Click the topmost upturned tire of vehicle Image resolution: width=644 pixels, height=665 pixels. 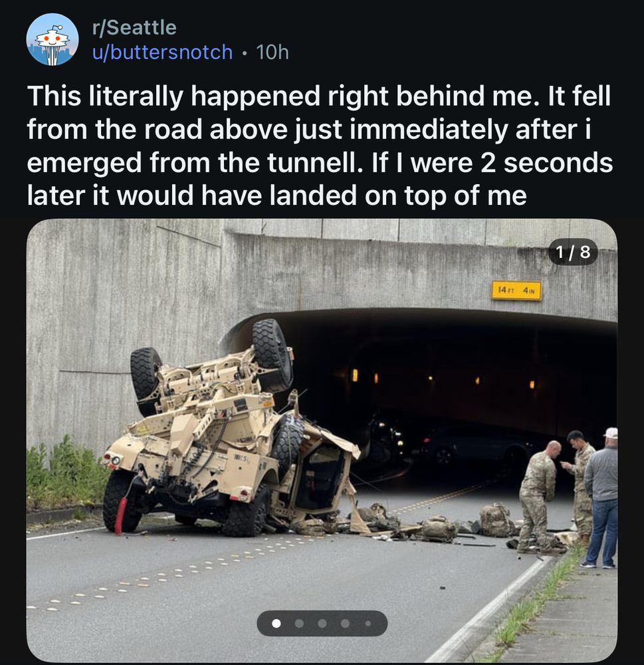pyautogui.click(x=272, y=351)
